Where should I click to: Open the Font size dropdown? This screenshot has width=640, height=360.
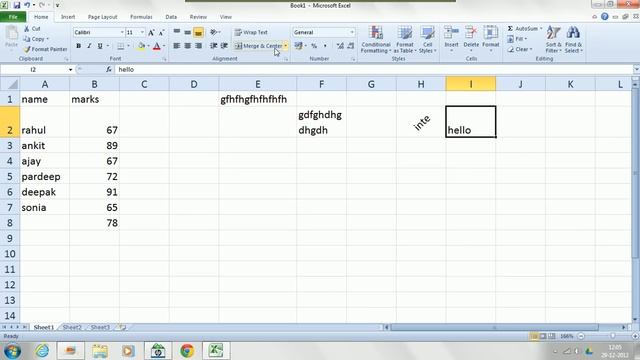click(x=142, y=32)
